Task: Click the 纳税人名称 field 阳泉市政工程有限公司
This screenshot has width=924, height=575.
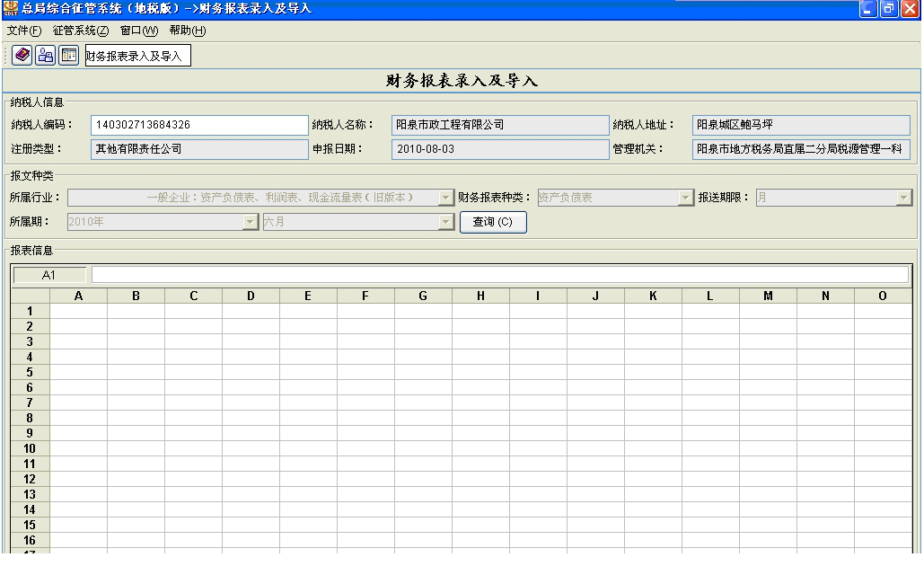Action: [499, 125]
